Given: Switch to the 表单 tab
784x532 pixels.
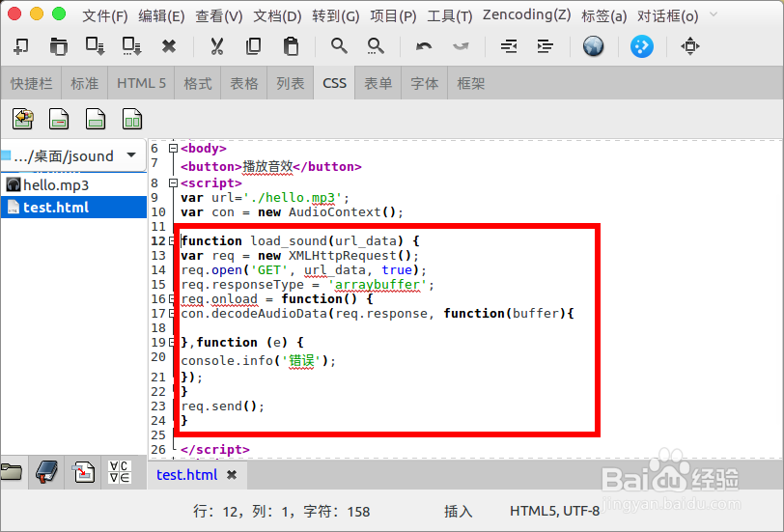Looking at the screenshot, I should pyautogui.click(x=378, y=83).
